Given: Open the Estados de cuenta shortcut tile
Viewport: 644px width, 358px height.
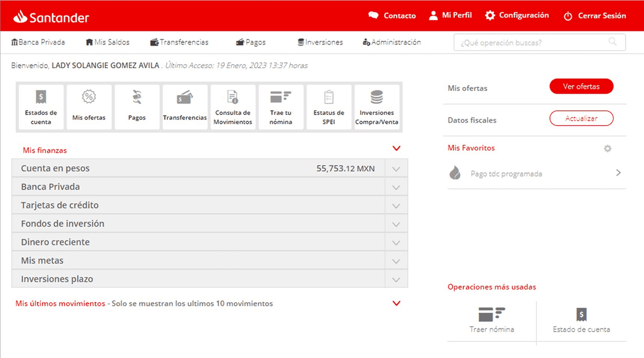Looking at the screenshot, I should (x=41, y=107).
